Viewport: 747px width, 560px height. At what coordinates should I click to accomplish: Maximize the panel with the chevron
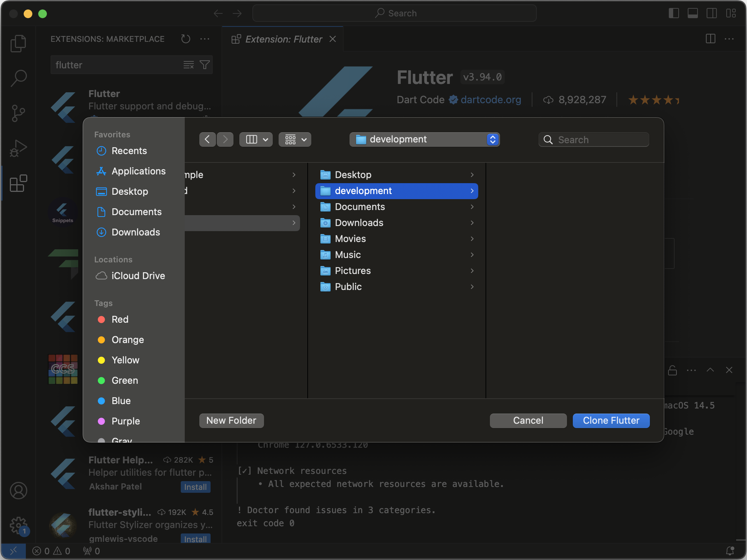pos(710,370)
